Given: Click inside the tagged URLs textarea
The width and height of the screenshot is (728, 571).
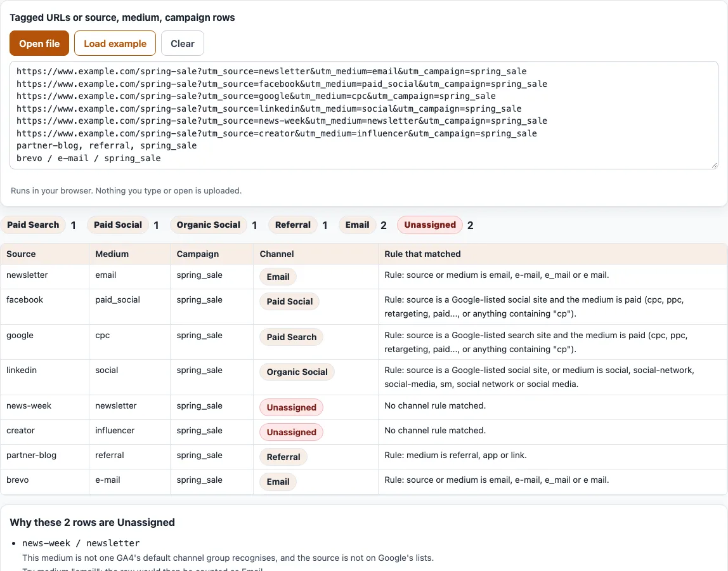Looking at the screenshot, I should (x=363, y=115).
